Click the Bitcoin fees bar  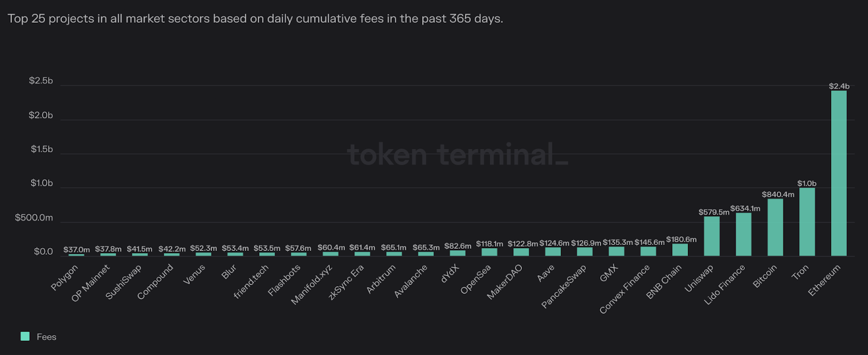(775, 227)
